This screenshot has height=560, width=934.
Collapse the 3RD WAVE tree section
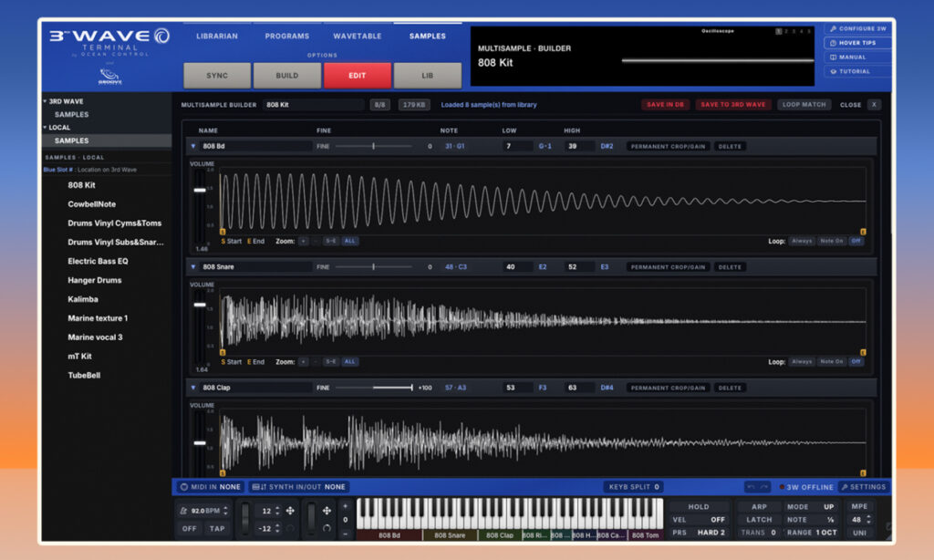pyautogui.click(x=45, y=101)
